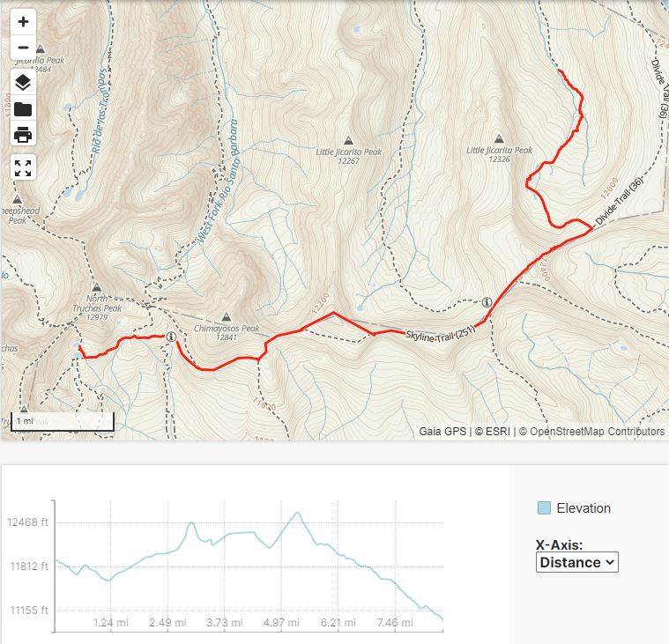Zoom in on the map
The image size is (669, 644).
23,22
